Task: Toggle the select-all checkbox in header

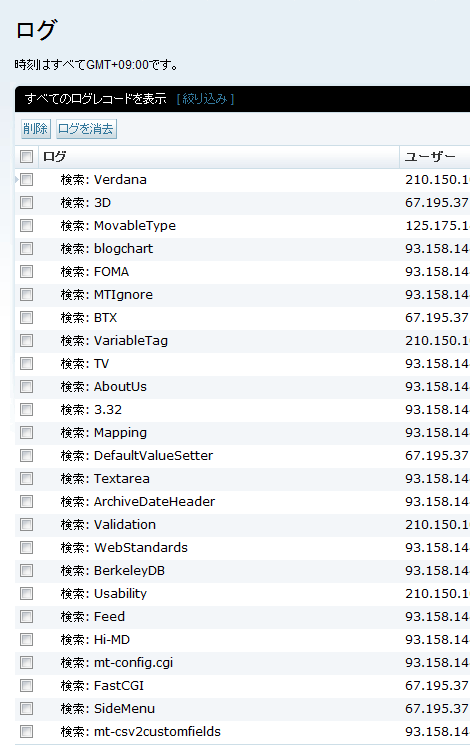Action: [x=26, y=156]
